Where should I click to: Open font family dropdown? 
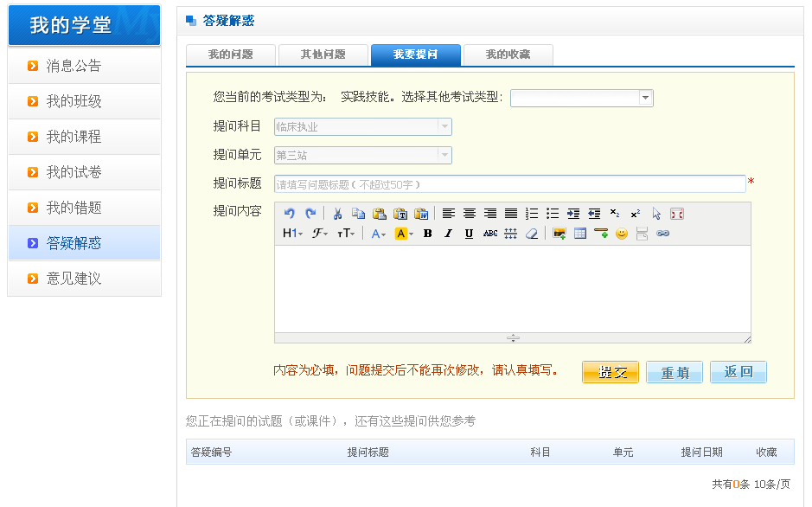click(x=319, y=234)
